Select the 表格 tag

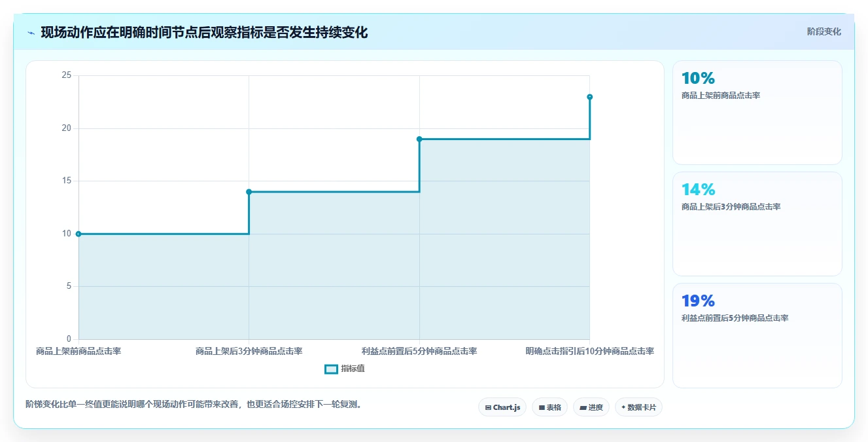coord(549,407)
